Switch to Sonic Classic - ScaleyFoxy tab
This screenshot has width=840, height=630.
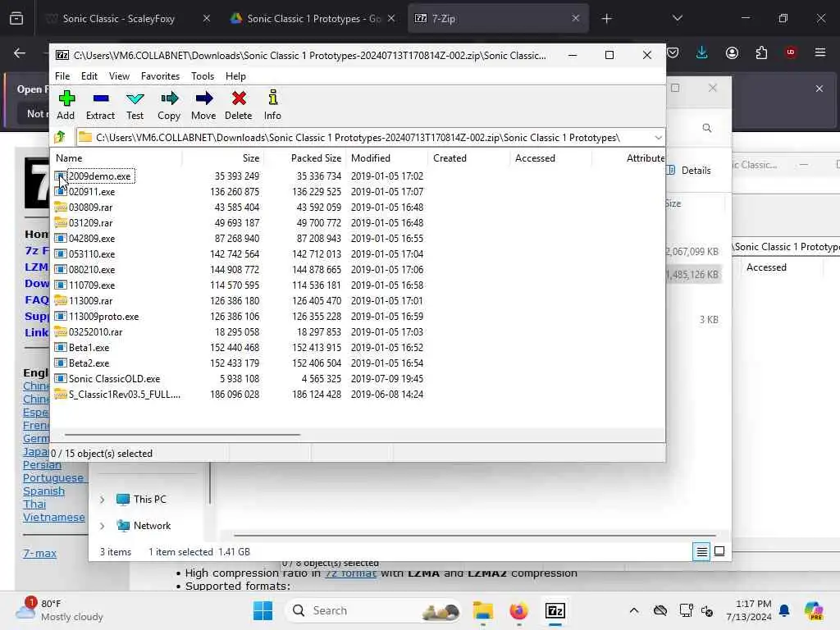(119, 19)
